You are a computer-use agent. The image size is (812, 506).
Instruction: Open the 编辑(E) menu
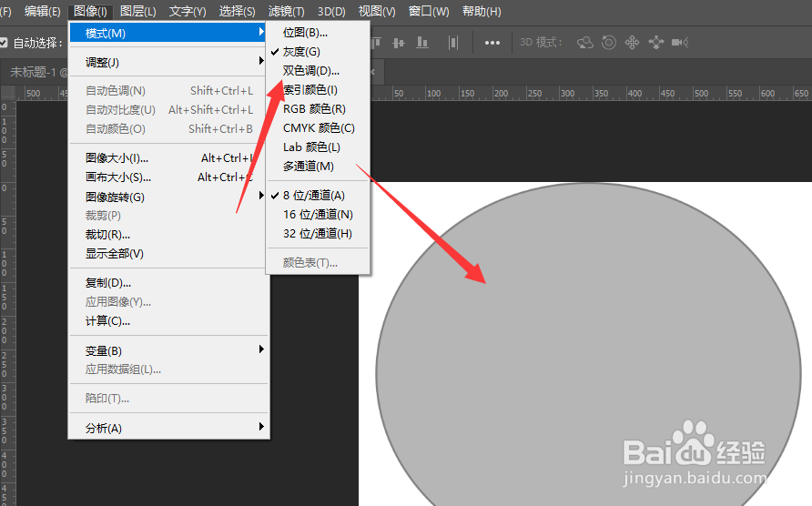[43, 12]
